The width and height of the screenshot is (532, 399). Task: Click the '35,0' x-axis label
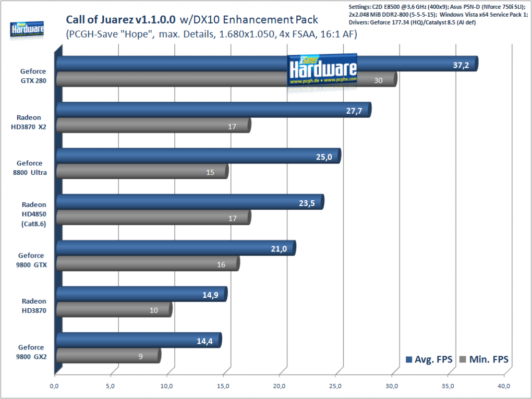(x=448, y=386)
